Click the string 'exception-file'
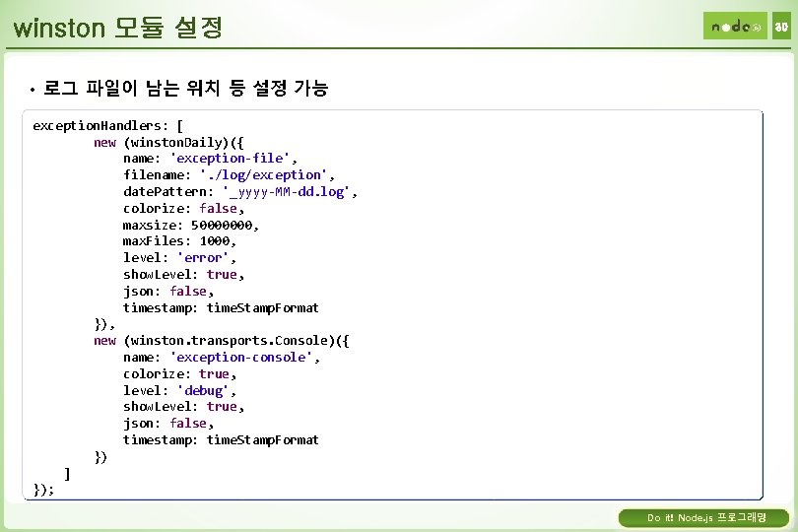Image resolution: width=798 pixels, height=532 pixels. click(x=230, y=159)
